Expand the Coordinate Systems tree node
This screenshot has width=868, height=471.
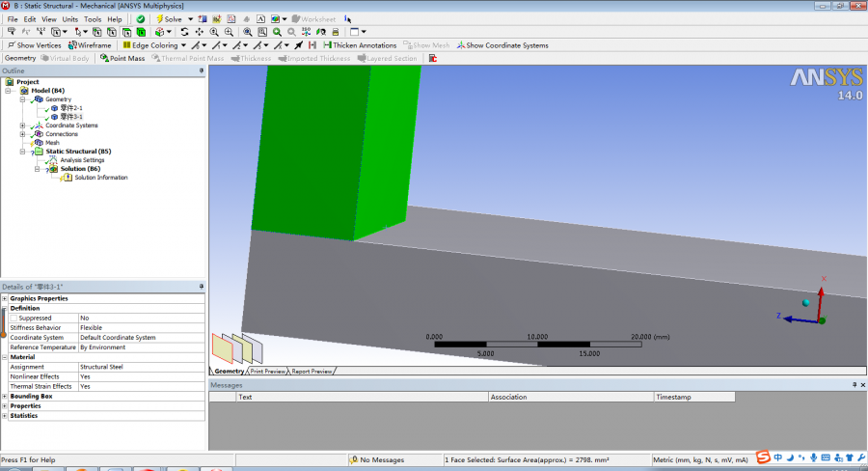22,125
